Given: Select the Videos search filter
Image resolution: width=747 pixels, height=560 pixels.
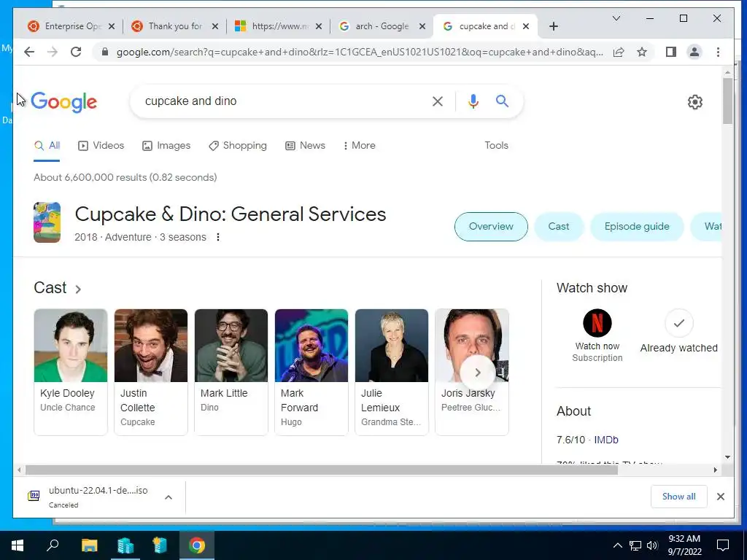Looking at the screenshot, I should [101, 146].
